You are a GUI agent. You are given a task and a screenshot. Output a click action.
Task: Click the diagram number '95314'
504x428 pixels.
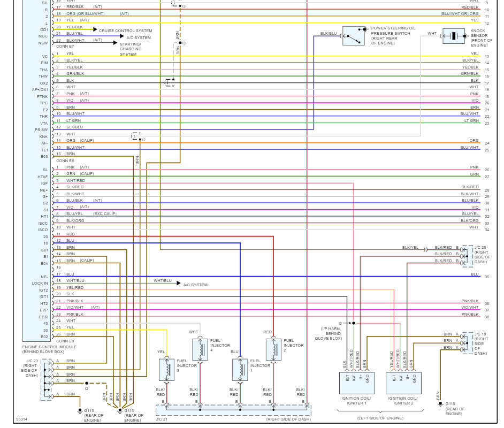tap(22, 419)
